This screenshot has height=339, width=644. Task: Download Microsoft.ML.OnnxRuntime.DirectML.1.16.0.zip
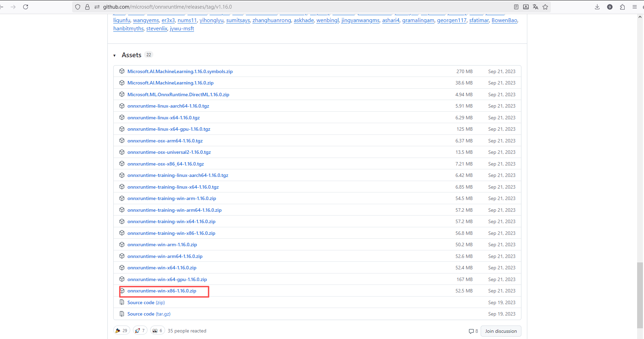178,94
